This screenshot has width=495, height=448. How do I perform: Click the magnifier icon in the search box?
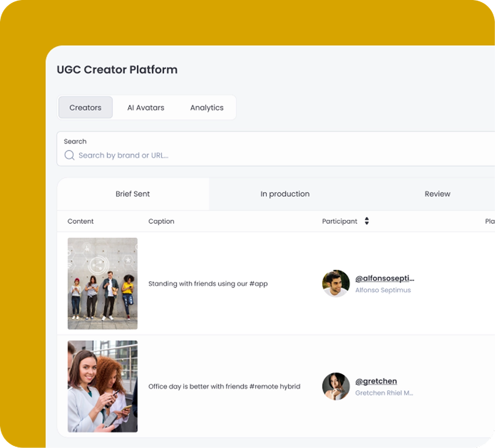click(x=69, y=155)
